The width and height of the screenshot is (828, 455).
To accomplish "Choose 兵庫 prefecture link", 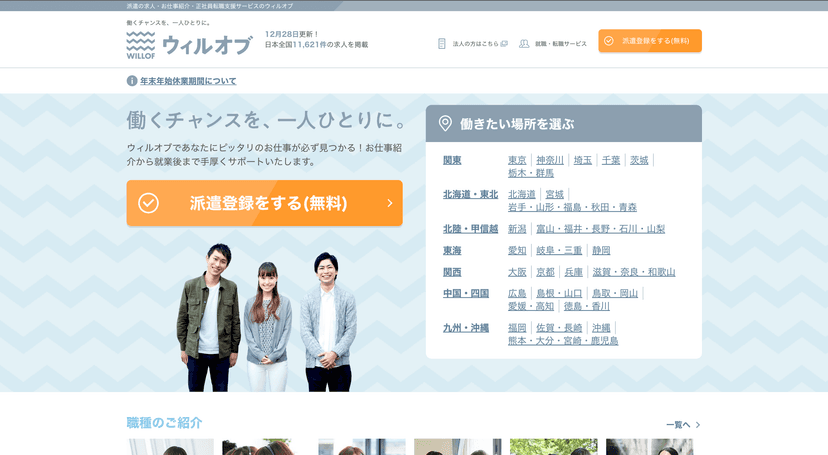I will coord(573,272).
